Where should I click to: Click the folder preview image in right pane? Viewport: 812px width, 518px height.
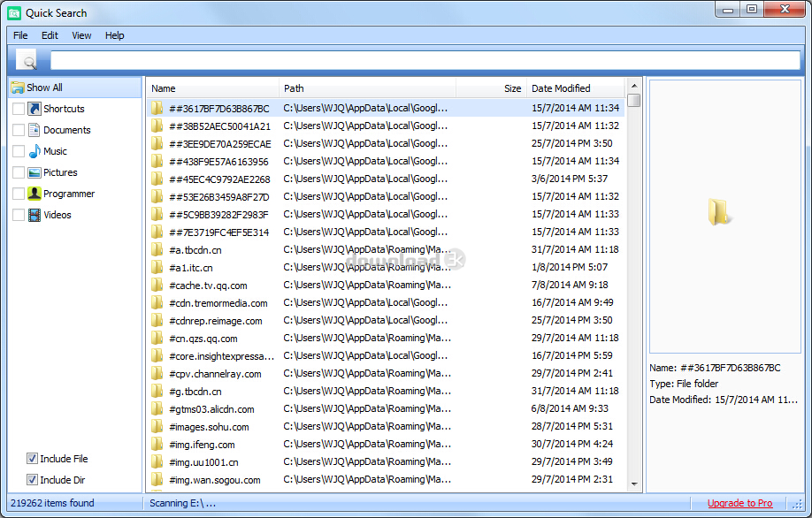click(719, 212)
